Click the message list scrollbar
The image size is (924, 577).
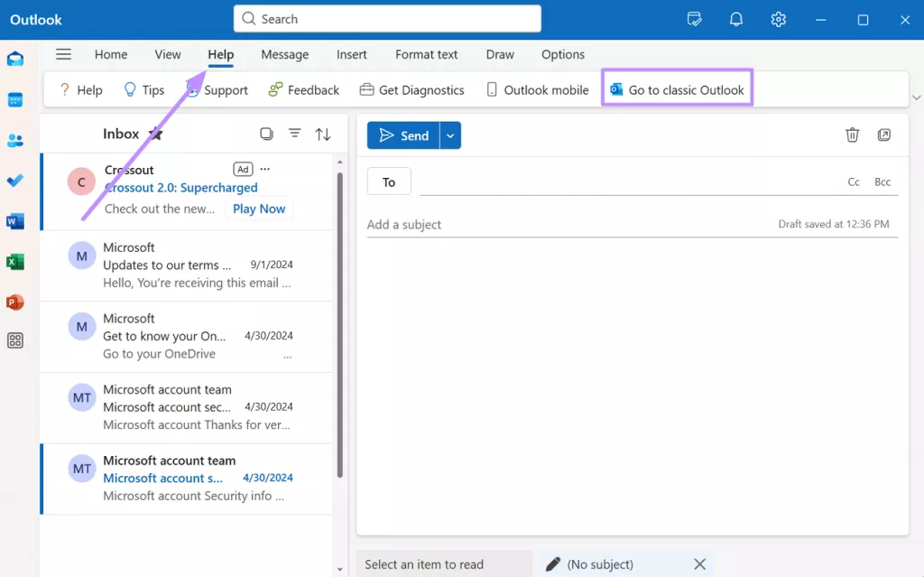point(340,324)
